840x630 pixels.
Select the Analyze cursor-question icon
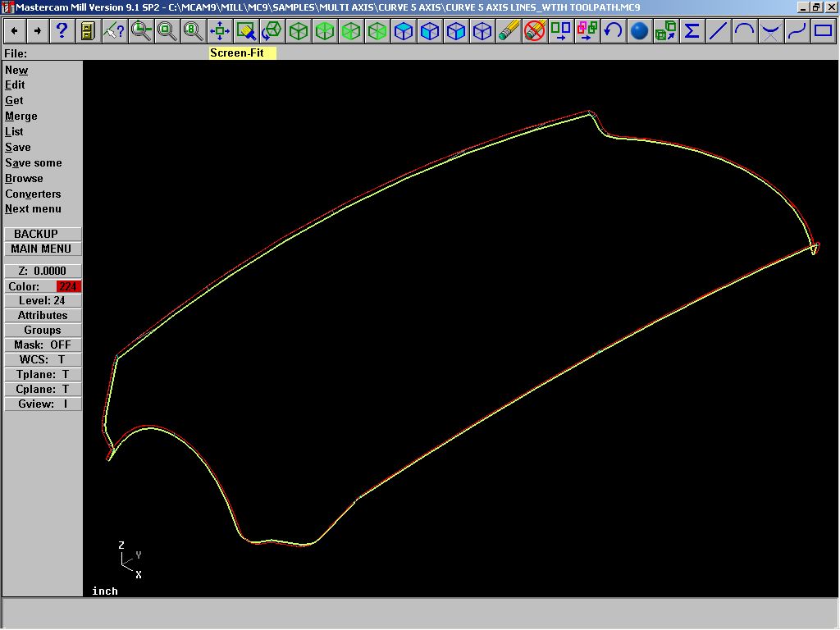pos(114,31)
